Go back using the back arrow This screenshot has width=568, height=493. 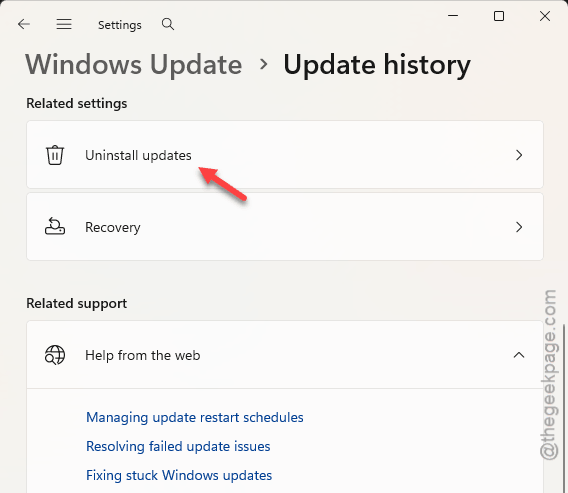pos(24,24)
